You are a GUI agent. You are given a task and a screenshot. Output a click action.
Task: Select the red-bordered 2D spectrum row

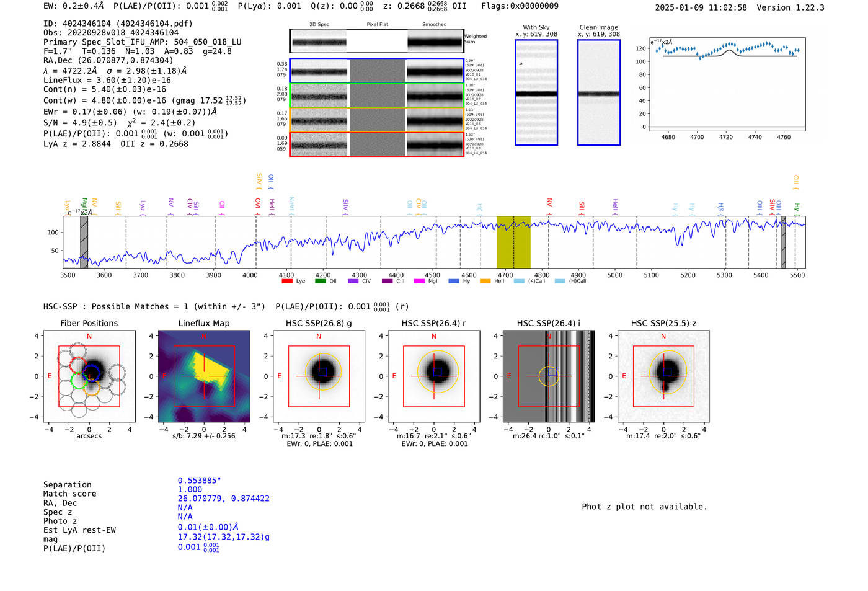point(377,144)
